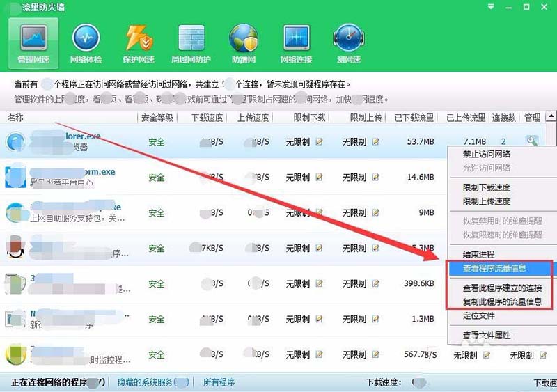
Task: Switch to the 所有程序 tab
Action: [219, 382]
